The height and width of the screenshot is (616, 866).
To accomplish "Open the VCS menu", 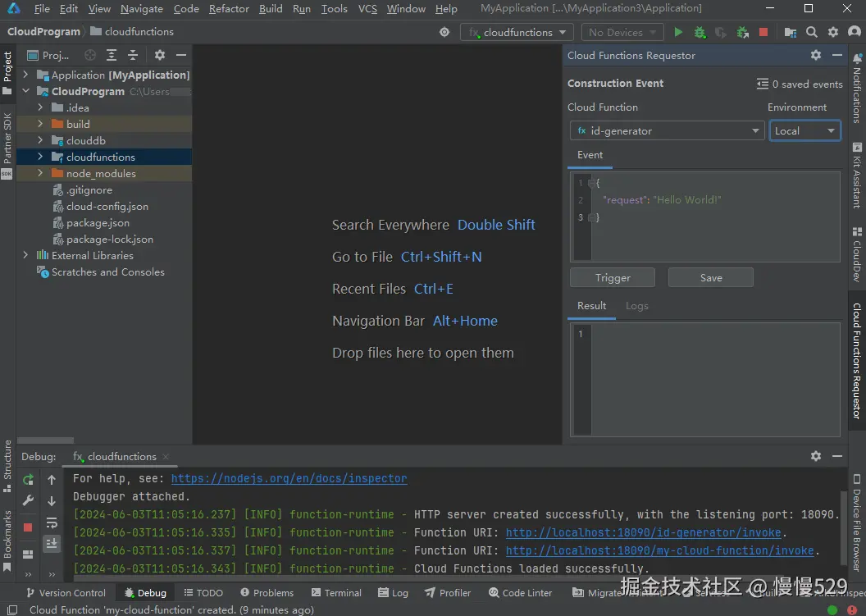I will pyautogui.click(x=367, y=9).
